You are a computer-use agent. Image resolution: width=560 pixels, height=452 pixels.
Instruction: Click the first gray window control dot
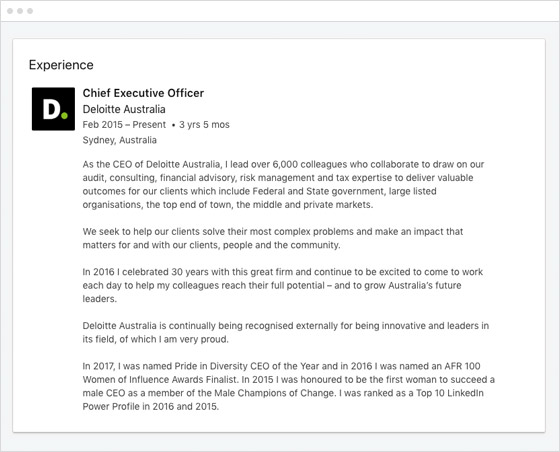10,11
